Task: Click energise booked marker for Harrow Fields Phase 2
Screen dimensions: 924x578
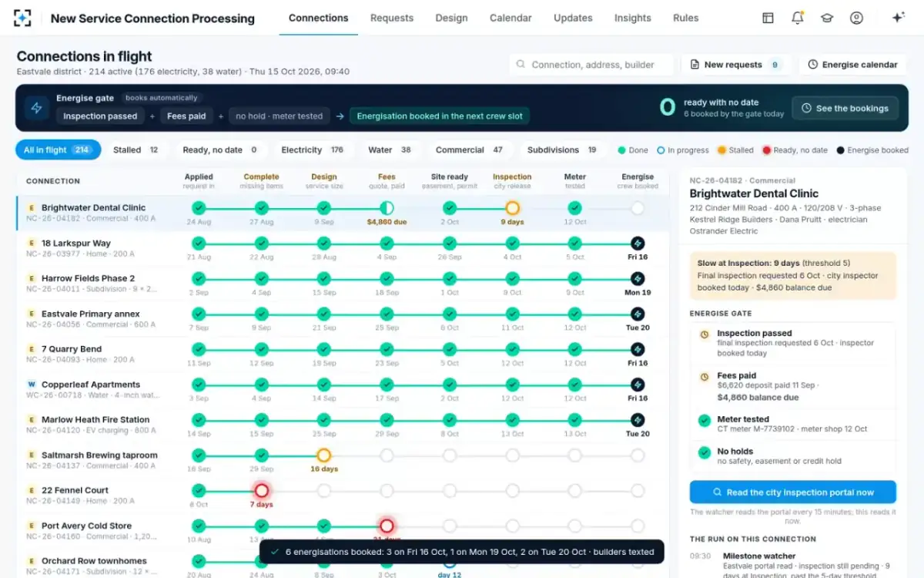Action: coord(638,279)
